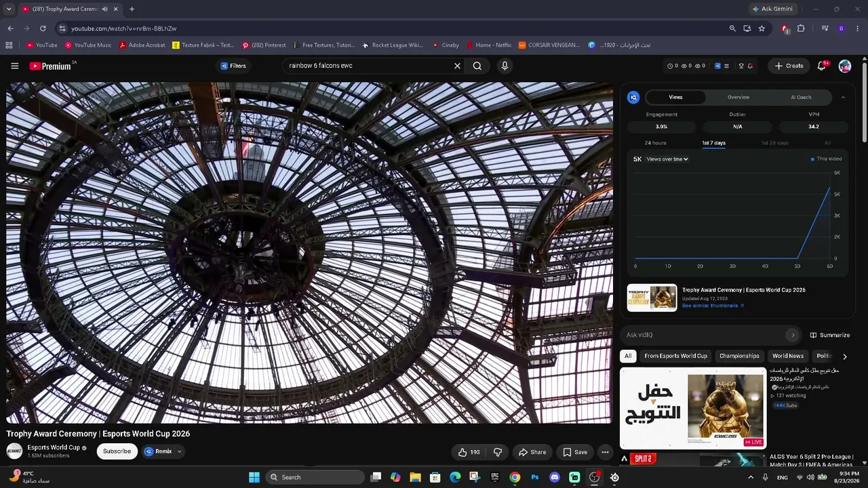Open the YouTube notifications bell
The width and height of the screenshot is (868, 488).
pos(822,66)
